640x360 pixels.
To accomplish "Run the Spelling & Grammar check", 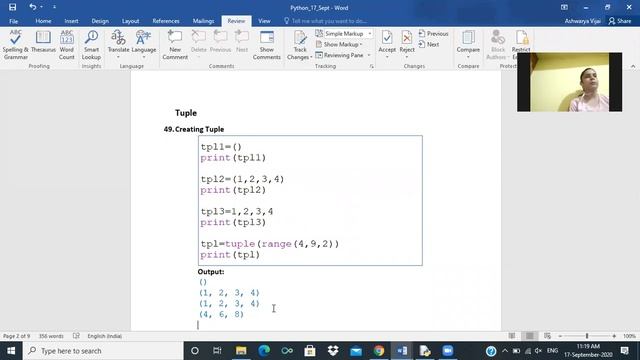I will [x=16, y=45].
